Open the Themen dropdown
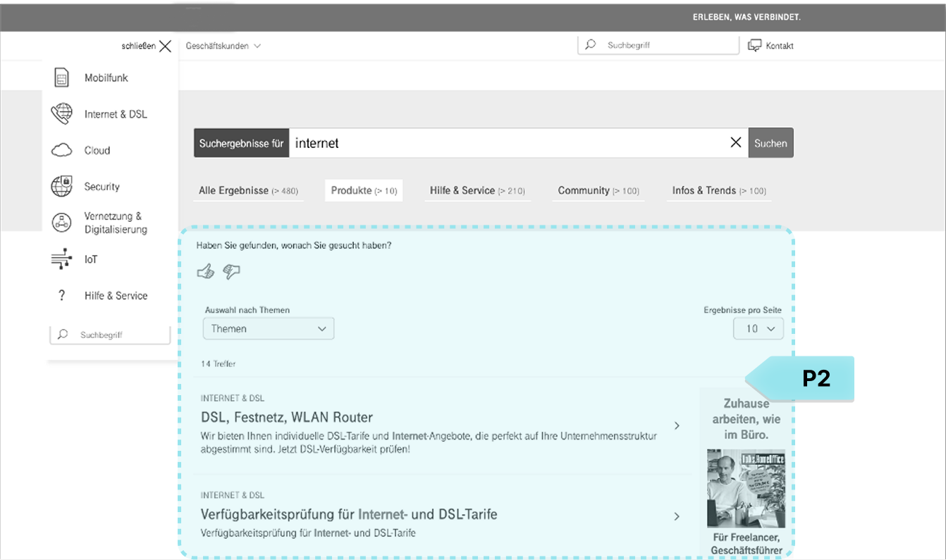The width and height of the screenshot is (946, 560). (269, 329)
